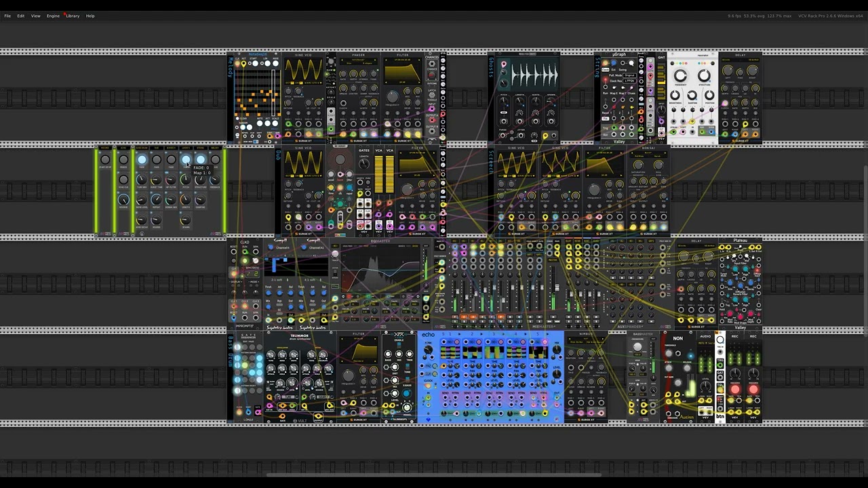Click the Valley logo under Plateau
868x488 pixels.
click(741, 327)
